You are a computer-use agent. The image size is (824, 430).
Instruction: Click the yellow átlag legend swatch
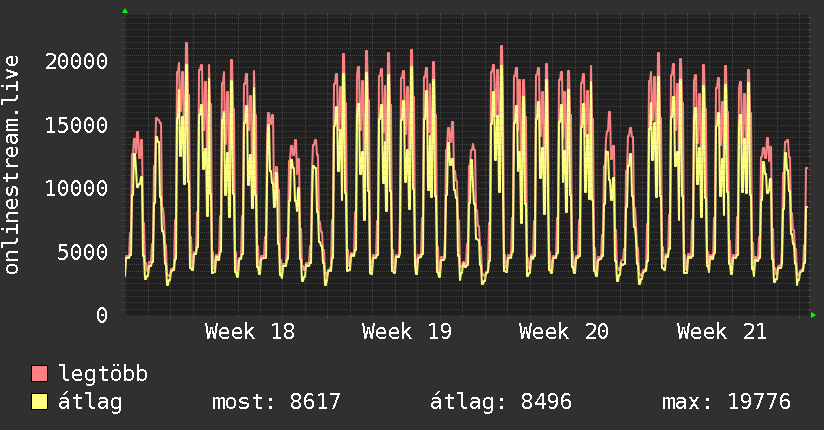point(39,401)
